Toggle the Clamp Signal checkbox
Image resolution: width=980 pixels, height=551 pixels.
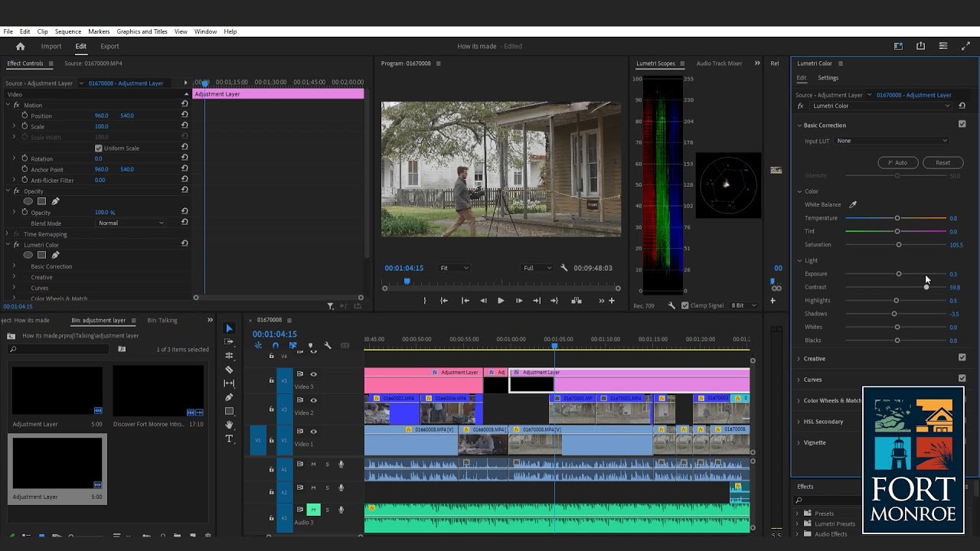(684, 305)
